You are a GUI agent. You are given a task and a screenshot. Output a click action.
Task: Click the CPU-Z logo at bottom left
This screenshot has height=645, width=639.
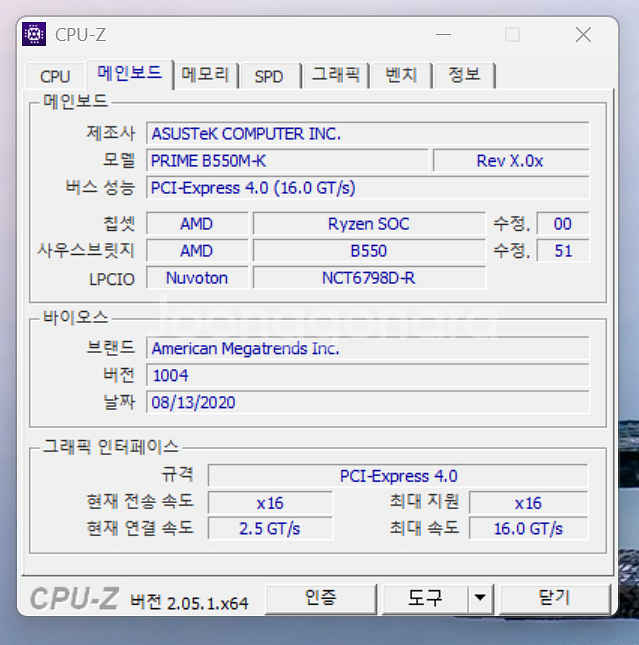(74, 599)
